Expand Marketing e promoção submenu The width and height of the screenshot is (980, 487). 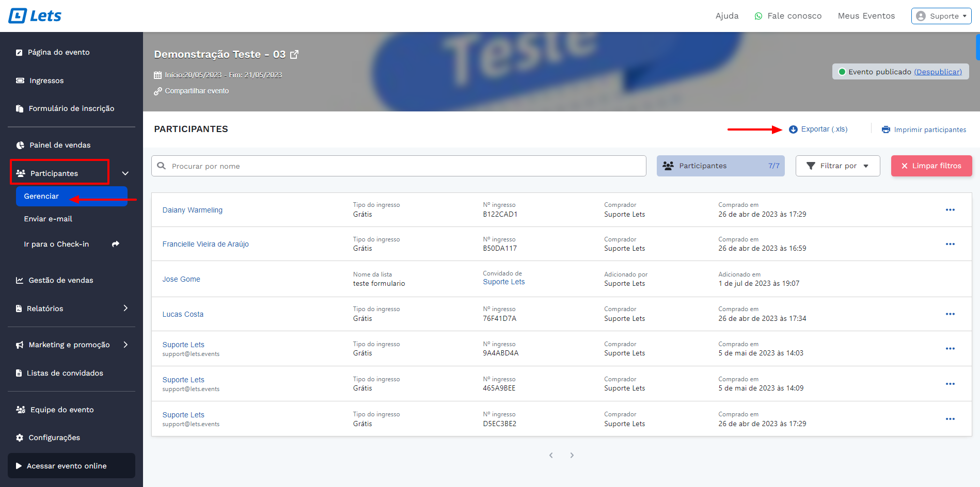[125, 345]
